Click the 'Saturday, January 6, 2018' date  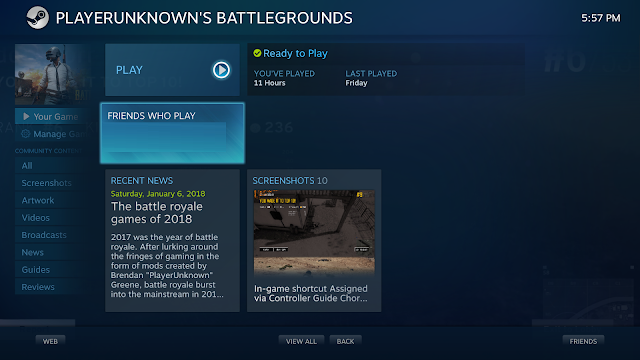coord(158,194)
